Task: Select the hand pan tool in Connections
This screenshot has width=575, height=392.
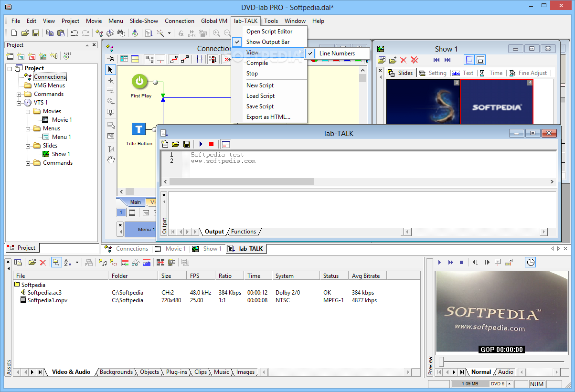Action: 110,160
